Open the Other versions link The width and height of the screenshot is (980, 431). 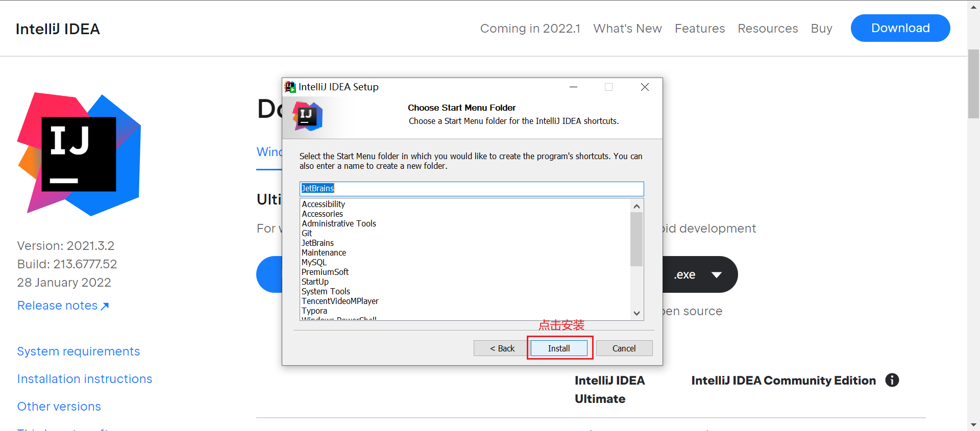click(59, 407)
